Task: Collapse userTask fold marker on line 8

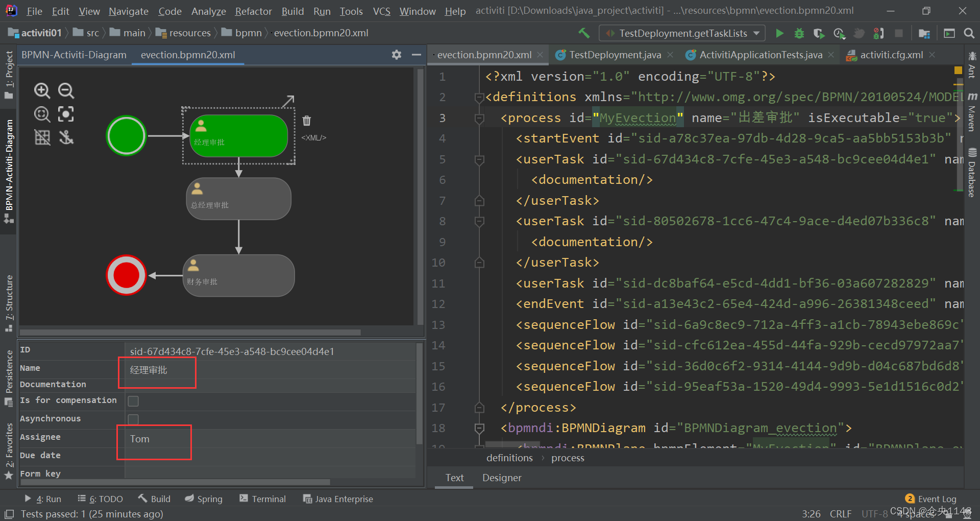Action: pyautogui.click(x=479, y=221)
